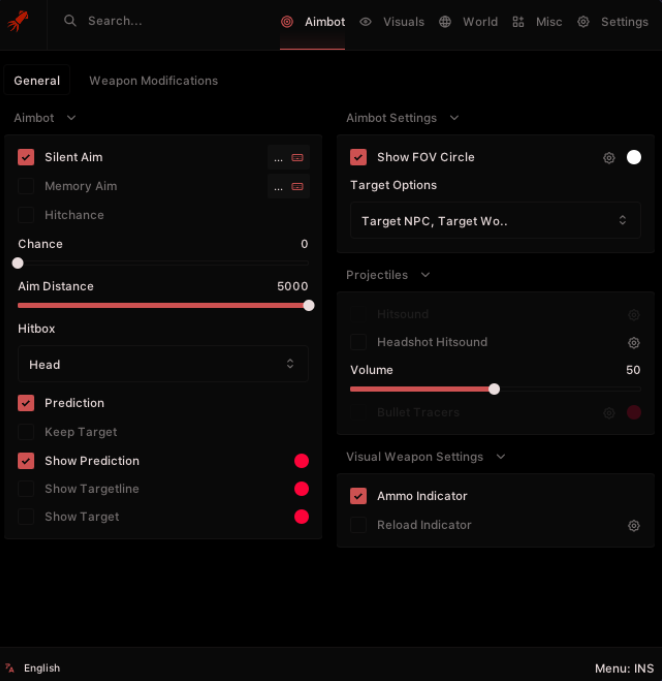This screenshot has height=681, width=662.
Task: Click the Aimbot target icon
Action: (287, 22)
